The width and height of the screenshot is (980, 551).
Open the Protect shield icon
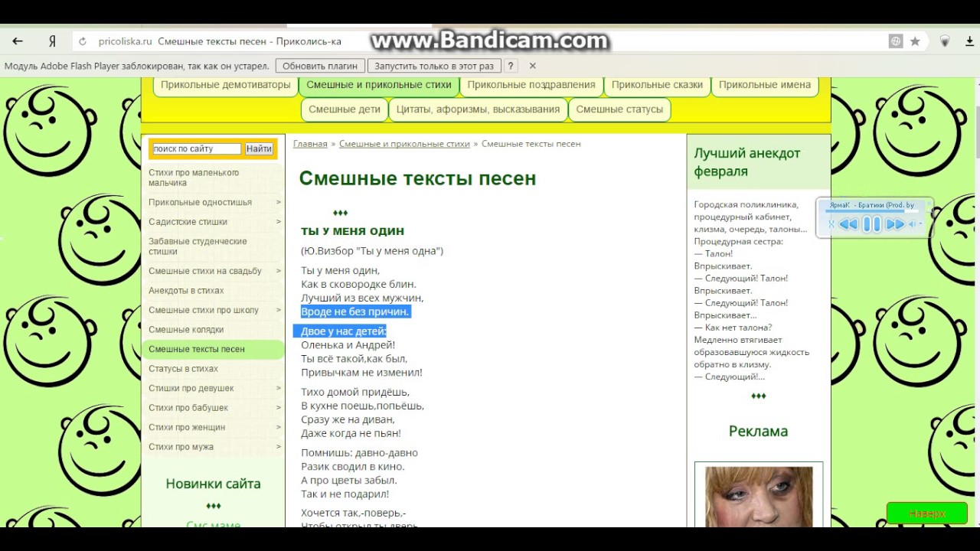[x=945, y=41]
